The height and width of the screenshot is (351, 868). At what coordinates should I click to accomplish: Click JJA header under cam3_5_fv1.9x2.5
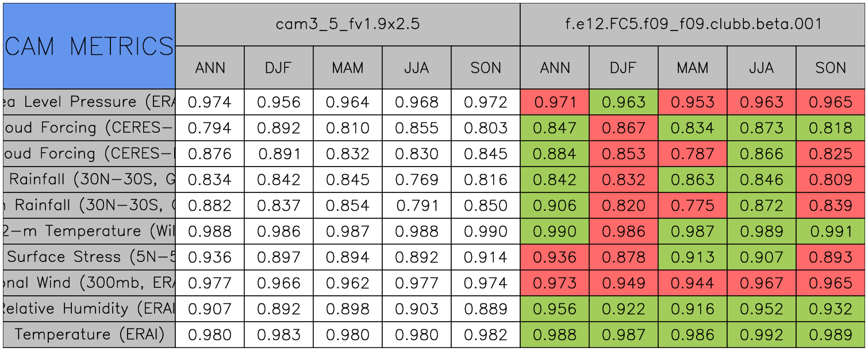pos(416,68)
